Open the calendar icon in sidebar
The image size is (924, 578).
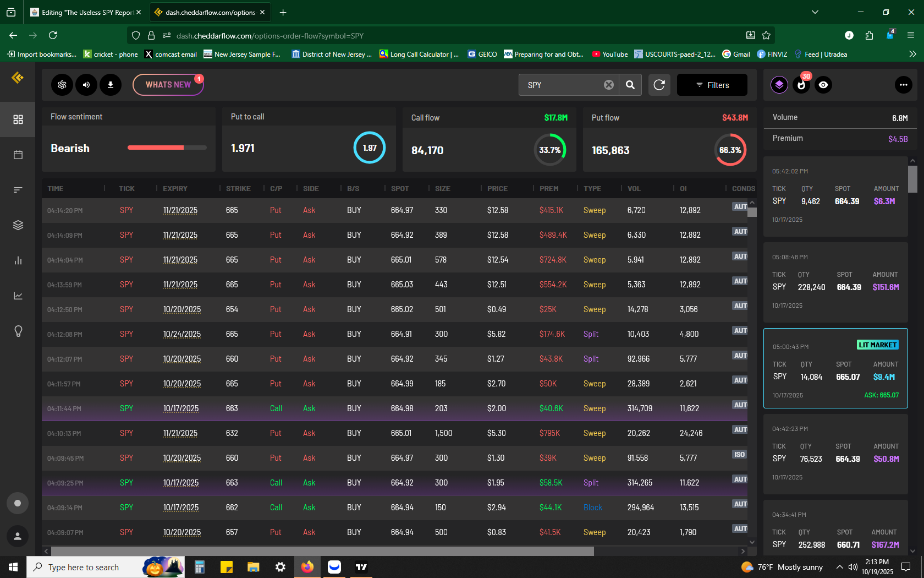click(18, 155)
